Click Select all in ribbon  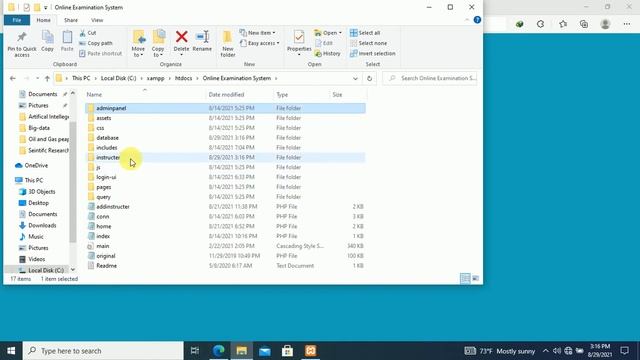(365, 33)
